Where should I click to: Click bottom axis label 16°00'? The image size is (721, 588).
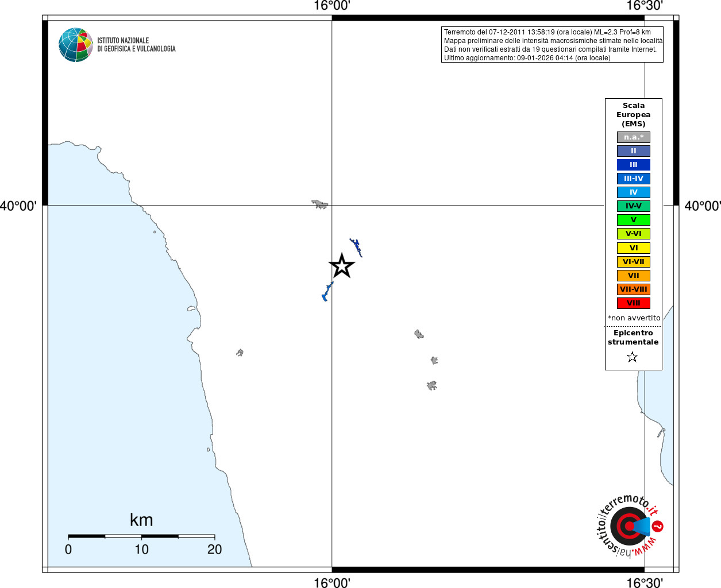pos(332,582)
